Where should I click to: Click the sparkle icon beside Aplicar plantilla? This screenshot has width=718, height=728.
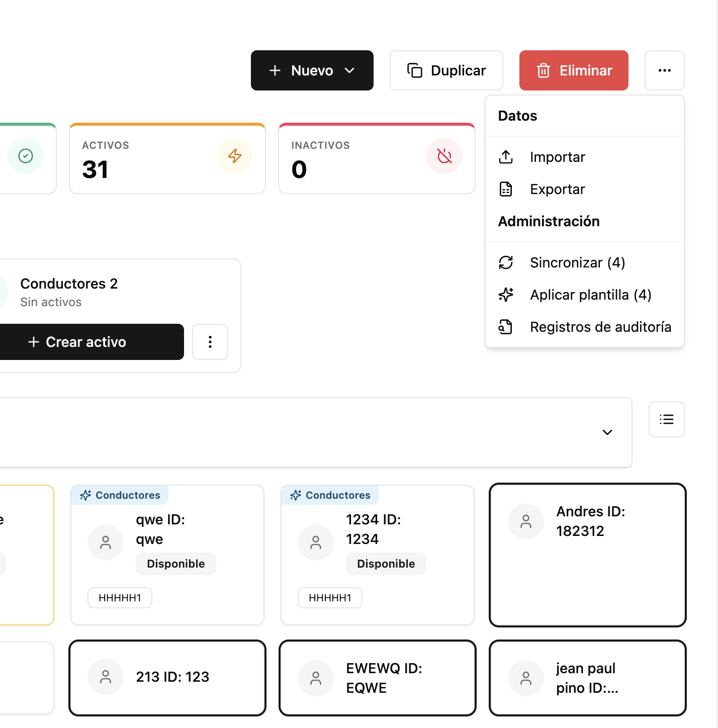pos(506,295)
